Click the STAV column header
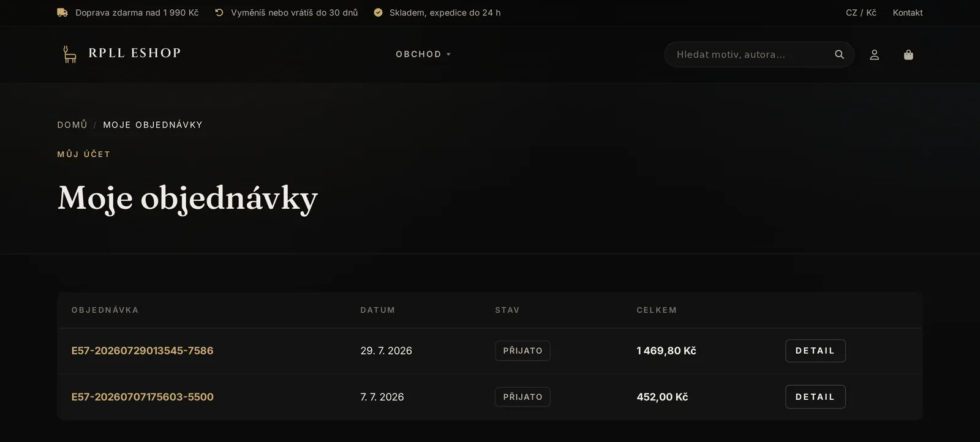 point(507,310)
